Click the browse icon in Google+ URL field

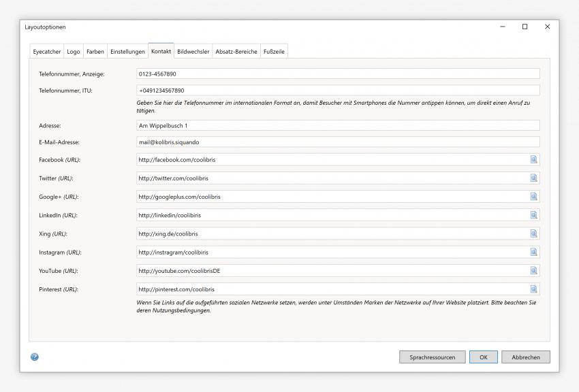(x=533, y=197)
